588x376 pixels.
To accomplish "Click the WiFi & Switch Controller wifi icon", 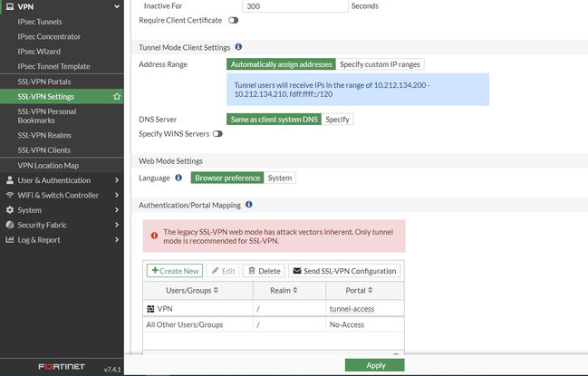I will (x=10, y=196).
